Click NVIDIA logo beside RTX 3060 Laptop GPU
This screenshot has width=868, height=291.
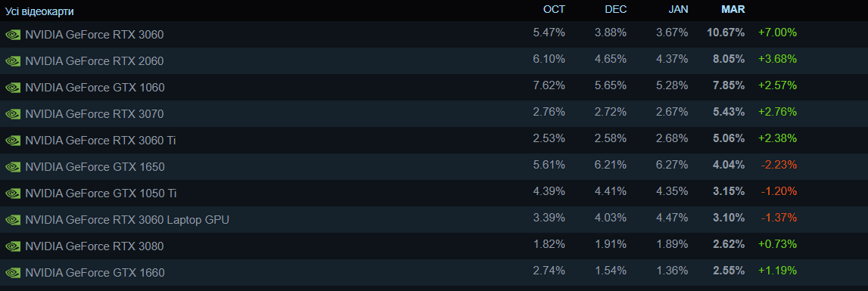click(x=13, y=220)
